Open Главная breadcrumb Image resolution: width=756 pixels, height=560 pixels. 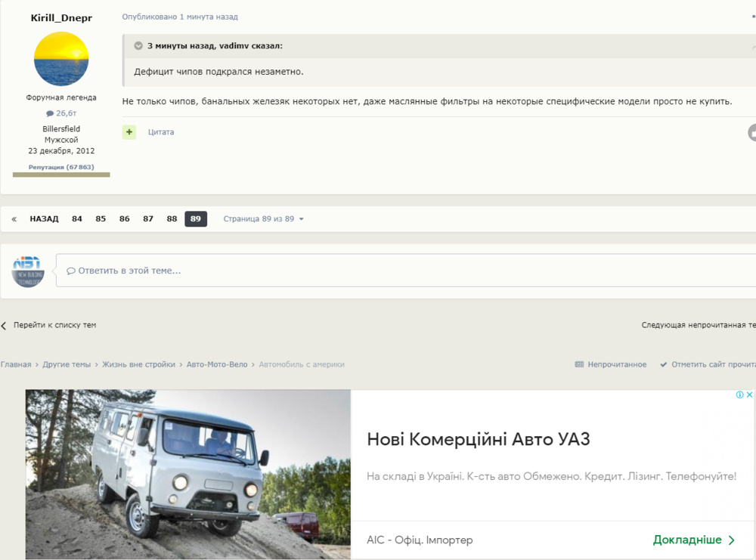(16, 364)
